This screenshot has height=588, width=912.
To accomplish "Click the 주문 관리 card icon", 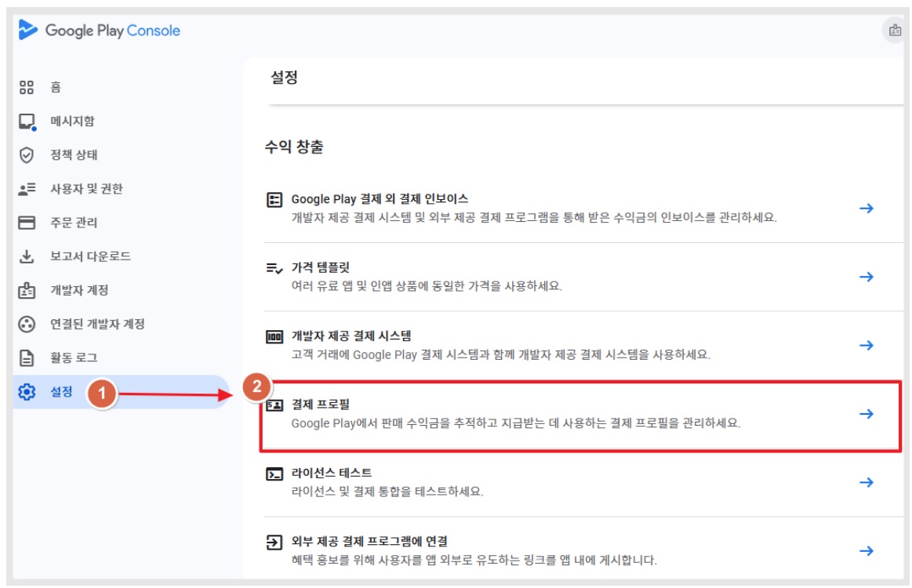I will click(27, 223).
